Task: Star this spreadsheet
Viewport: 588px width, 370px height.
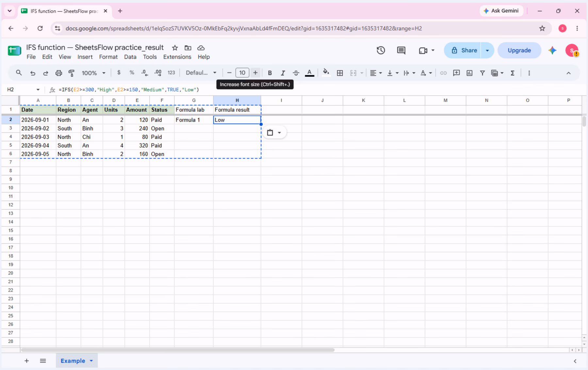Action: 175,48
